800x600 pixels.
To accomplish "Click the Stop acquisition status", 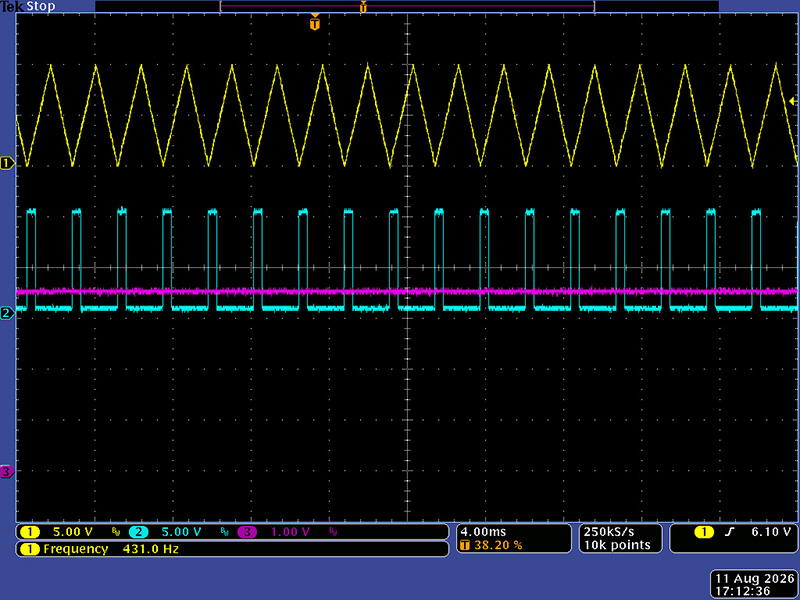I will [x=40, y=6].
